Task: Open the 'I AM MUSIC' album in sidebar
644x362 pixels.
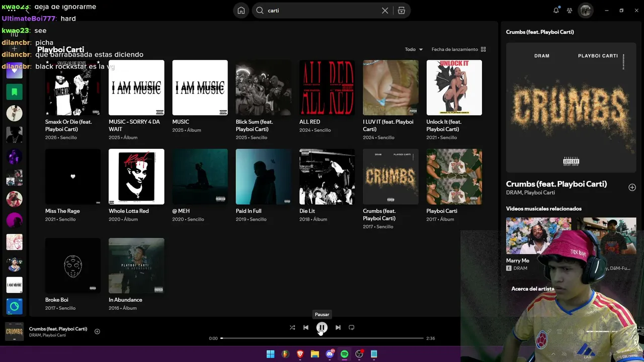Action: coord(14,285)
